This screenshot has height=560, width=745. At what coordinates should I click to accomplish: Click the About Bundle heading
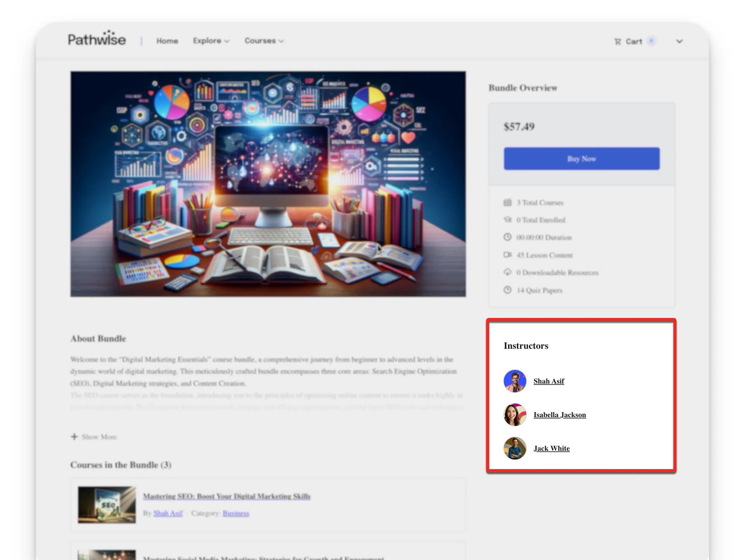click(98, 339)
